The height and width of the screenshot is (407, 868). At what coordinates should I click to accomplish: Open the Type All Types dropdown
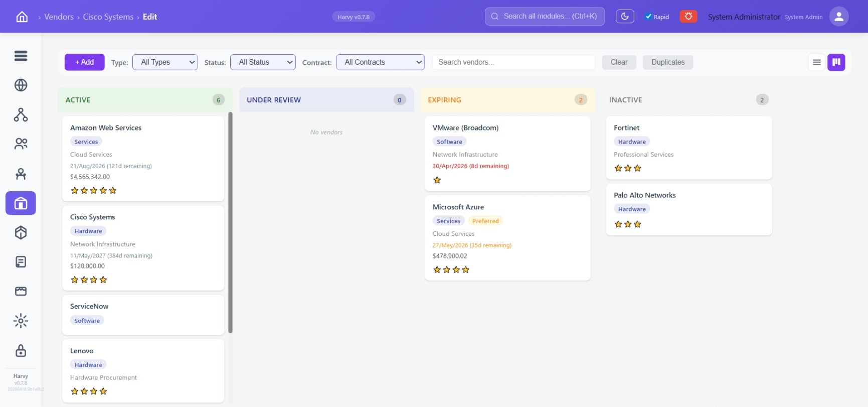coord(165,62)
